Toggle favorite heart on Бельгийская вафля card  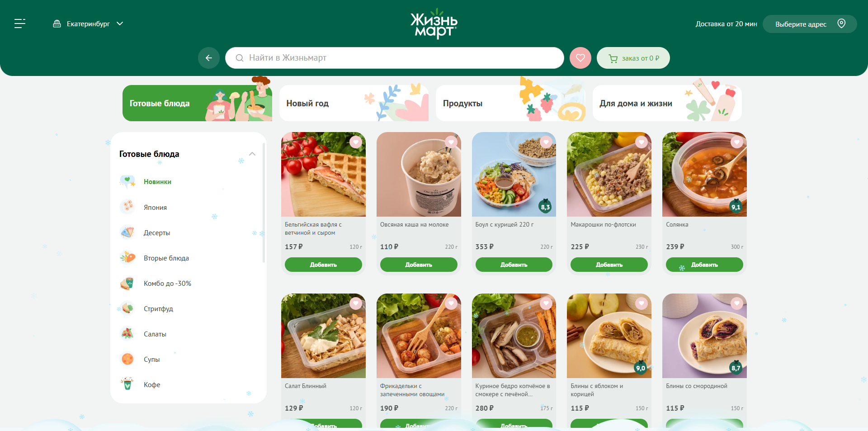(x=356, y=142)
